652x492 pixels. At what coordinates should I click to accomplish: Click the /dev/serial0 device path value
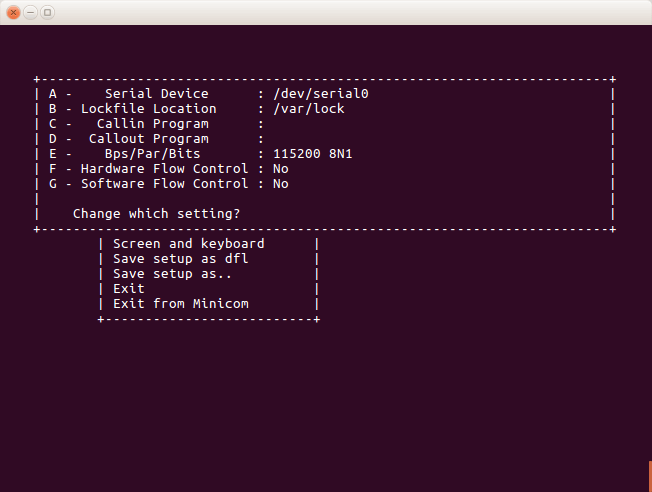point(321,94)
